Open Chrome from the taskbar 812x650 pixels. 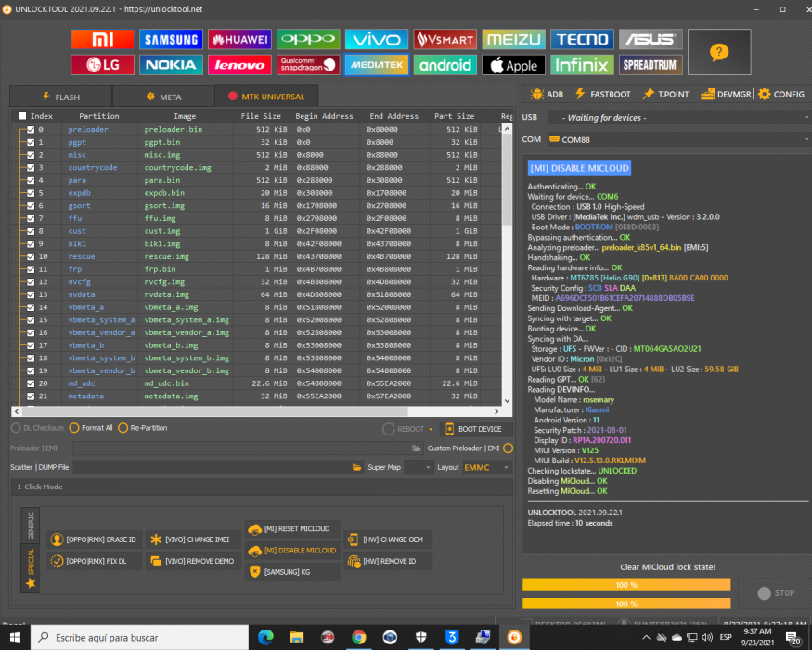tap(358, 637)
